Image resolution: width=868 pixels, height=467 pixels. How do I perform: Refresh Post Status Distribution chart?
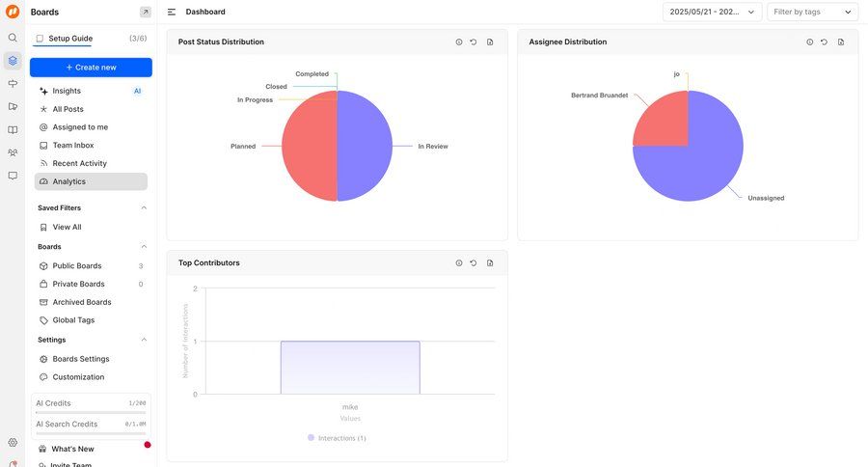(x=474, y=42)
